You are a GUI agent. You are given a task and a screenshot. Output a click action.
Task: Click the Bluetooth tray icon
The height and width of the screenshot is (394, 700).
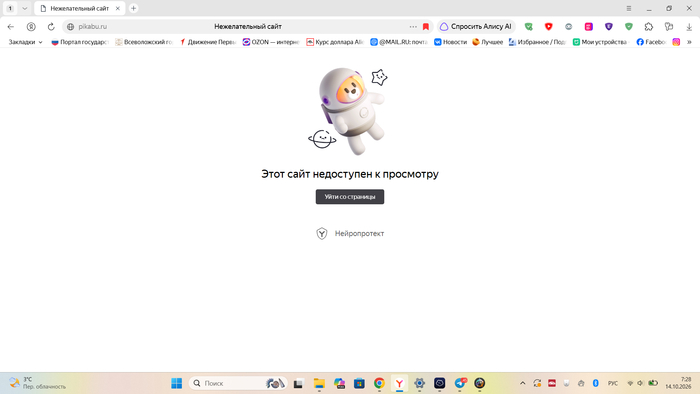click(x=596, y=383)
